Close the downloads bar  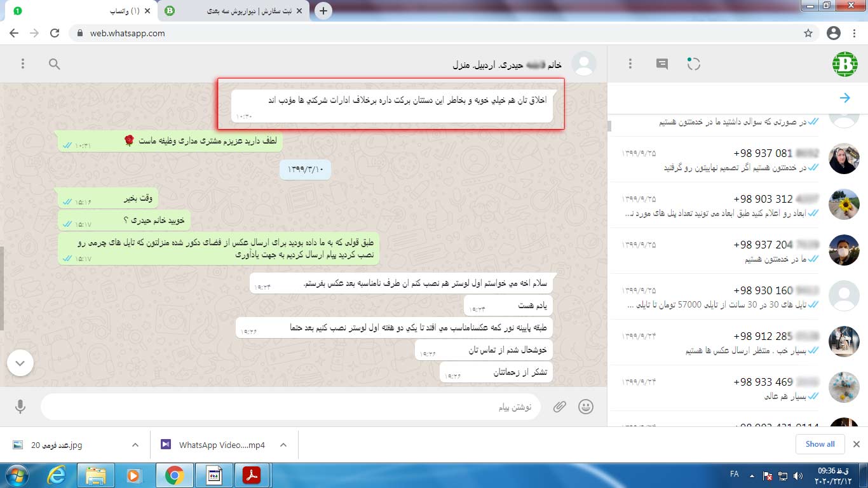(856, 444)
